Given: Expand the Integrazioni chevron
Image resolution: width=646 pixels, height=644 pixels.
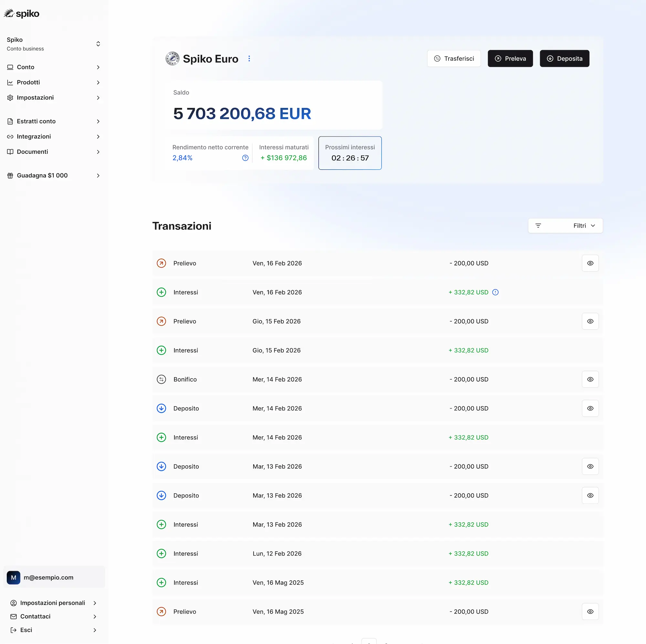Looking at the screenshot, I should point(98,136).
